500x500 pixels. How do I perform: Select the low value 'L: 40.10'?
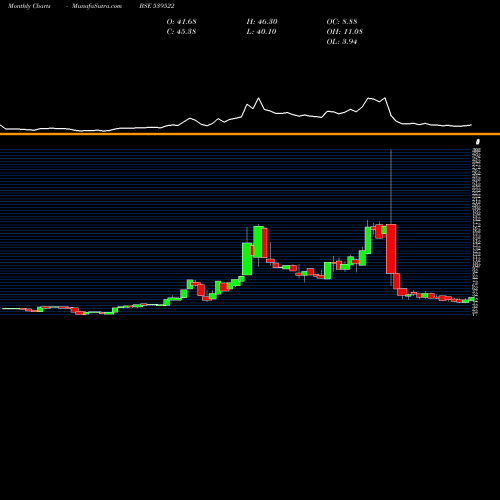tap(261, 32)
